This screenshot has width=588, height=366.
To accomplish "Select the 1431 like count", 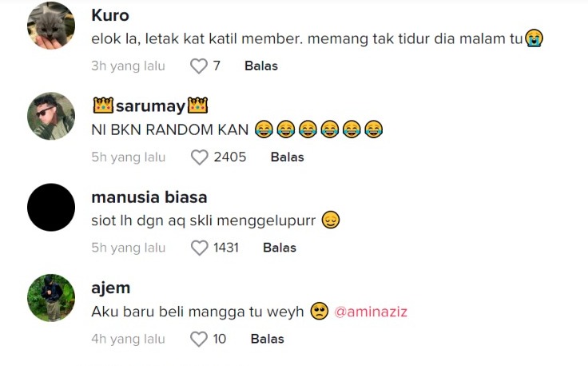I will (226, 248).
